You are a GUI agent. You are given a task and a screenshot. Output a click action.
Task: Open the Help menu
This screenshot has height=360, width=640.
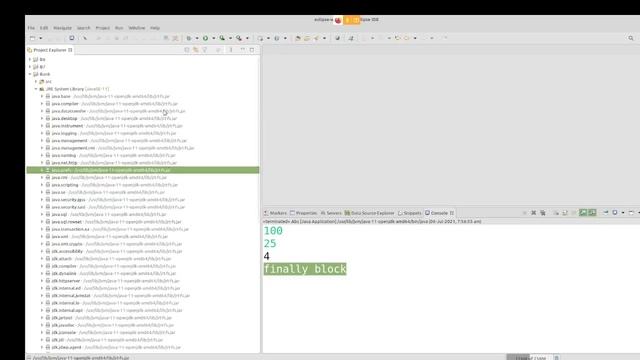[155, 28]
